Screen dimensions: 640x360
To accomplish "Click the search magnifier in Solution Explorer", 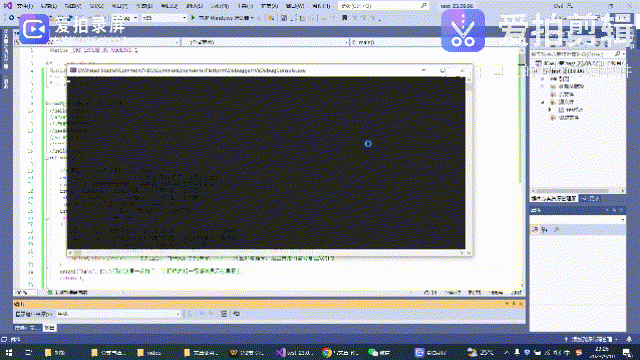I will (x=617, y=54).
